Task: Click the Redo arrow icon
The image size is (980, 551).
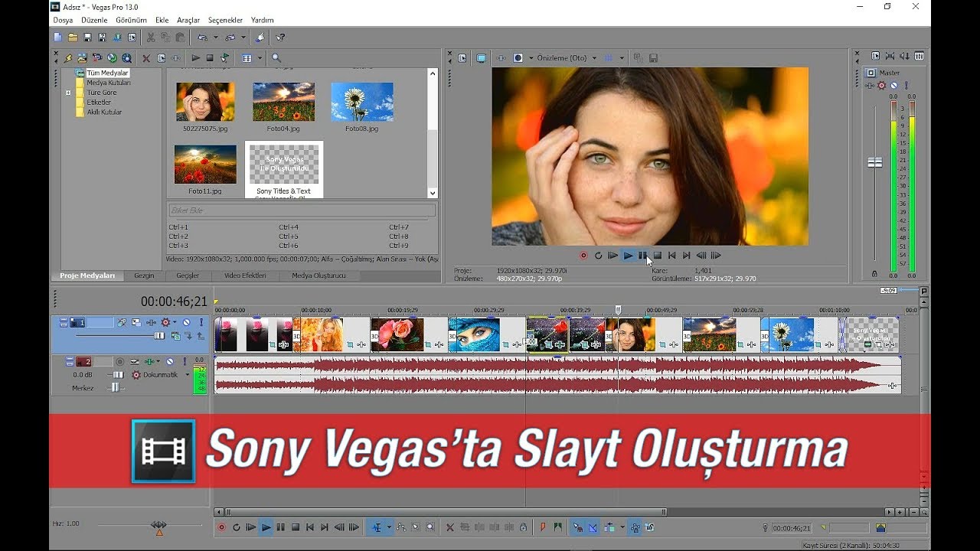Action: click(x=230, y=37)
